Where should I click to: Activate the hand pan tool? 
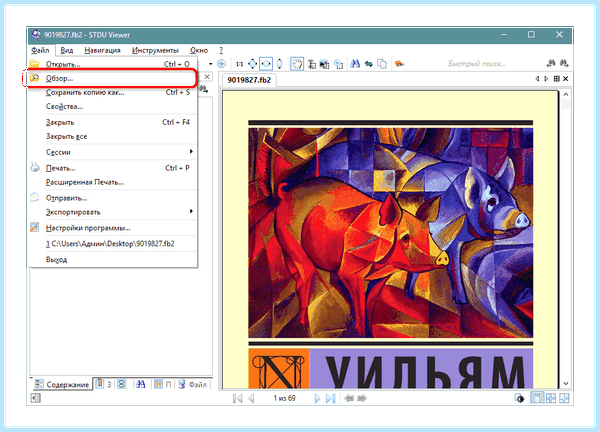pos(297,64)
